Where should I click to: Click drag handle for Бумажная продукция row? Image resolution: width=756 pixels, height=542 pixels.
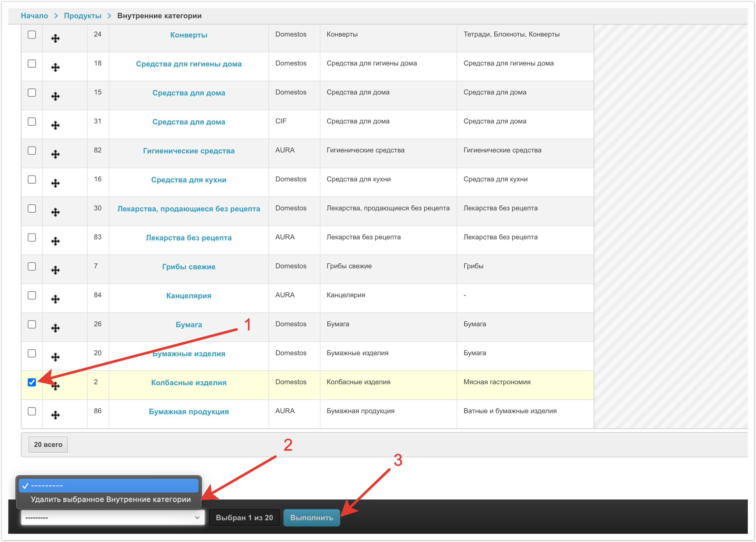click(55, 415)
